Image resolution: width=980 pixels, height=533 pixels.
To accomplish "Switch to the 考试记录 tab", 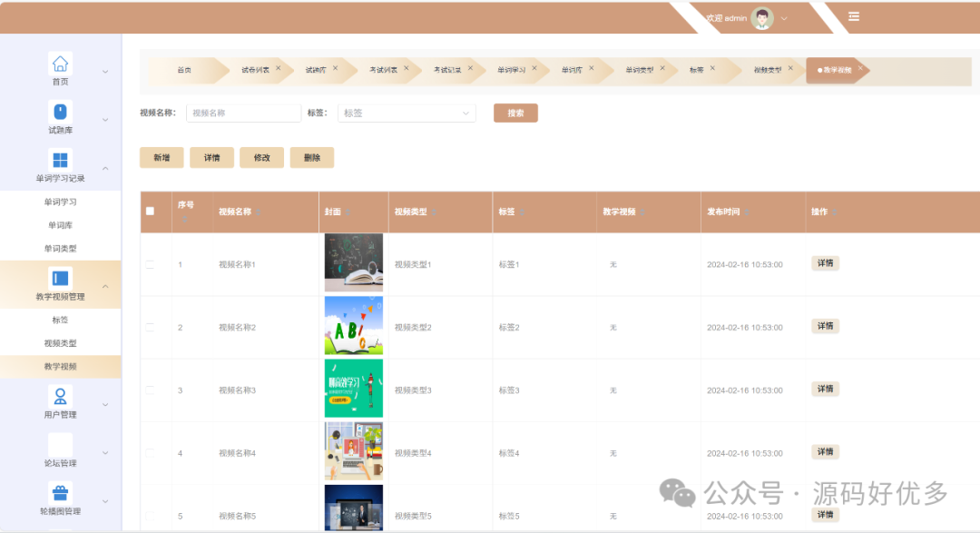I will point(446,70).
